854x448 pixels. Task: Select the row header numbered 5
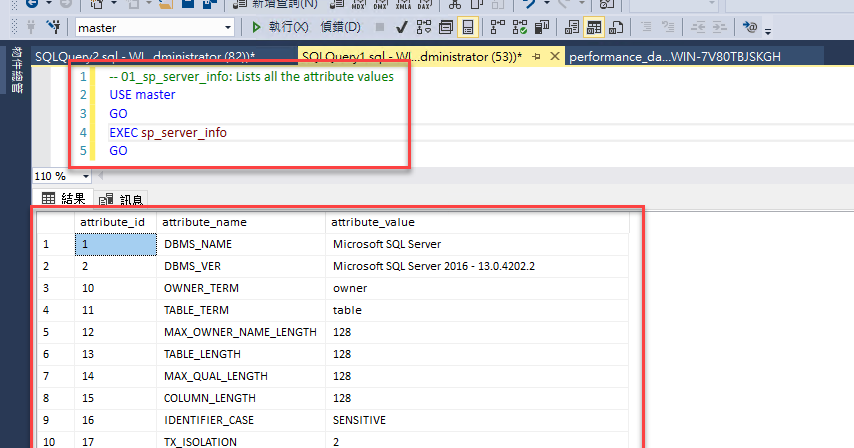coord(56,332)
